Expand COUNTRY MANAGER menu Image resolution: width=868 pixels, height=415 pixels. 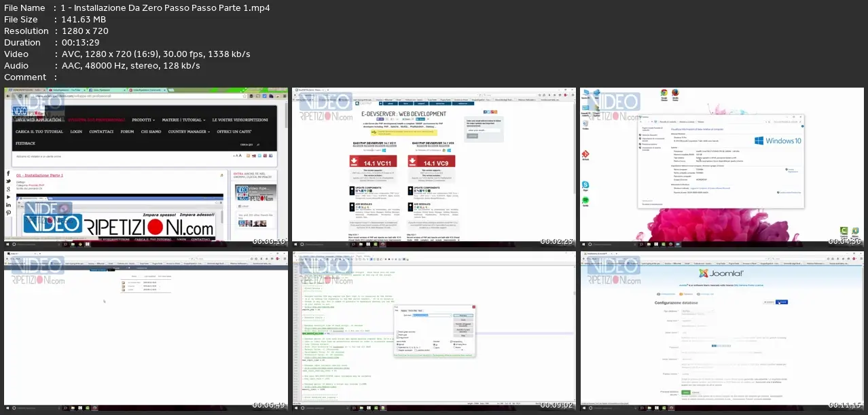pos(189,132)
